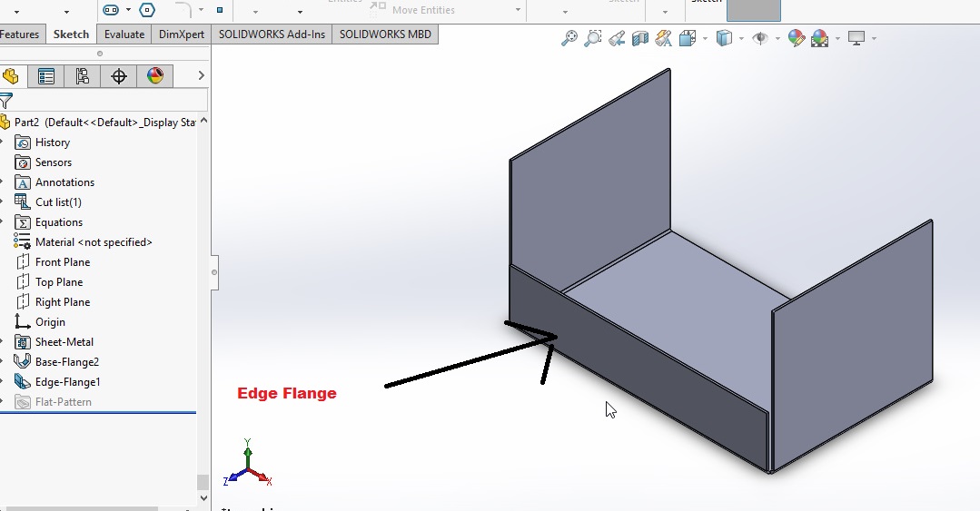
Task: Open the DimXpertManager crosshair tab
Action: pos(119,76)
